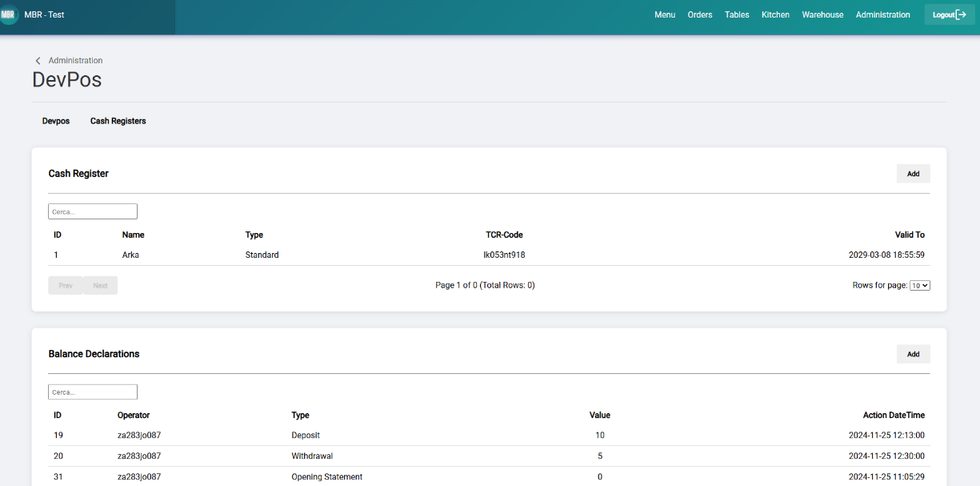980x486 pixels.
Task: Switch to the Cash Registers tab
Action: tap(118, 121)
